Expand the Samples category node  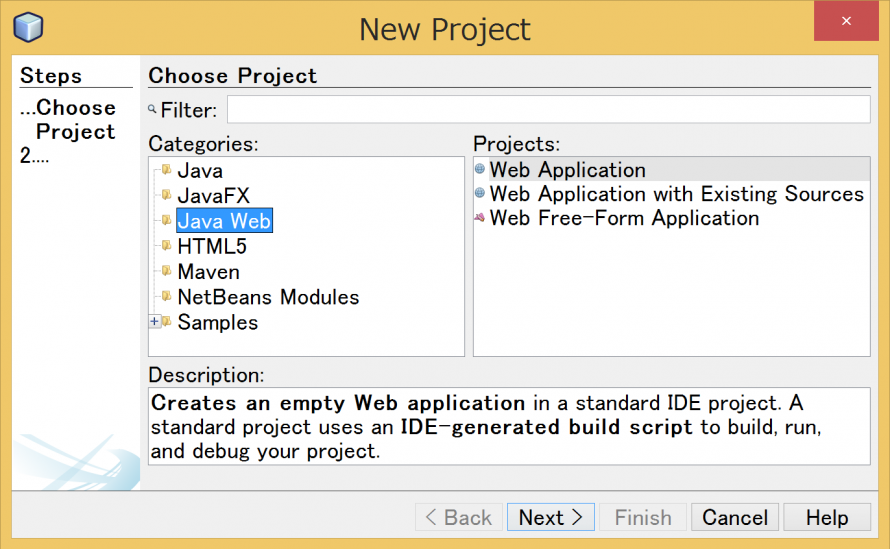pyautogui.click(x=154, y=322)
